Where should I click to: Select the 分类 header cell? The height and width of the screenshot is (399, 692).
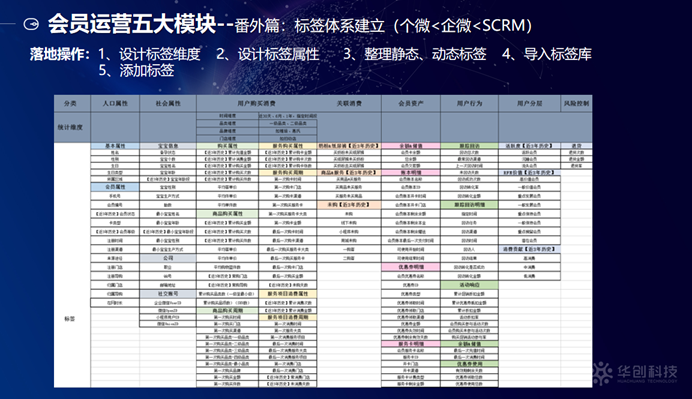[x=72, y=103]
